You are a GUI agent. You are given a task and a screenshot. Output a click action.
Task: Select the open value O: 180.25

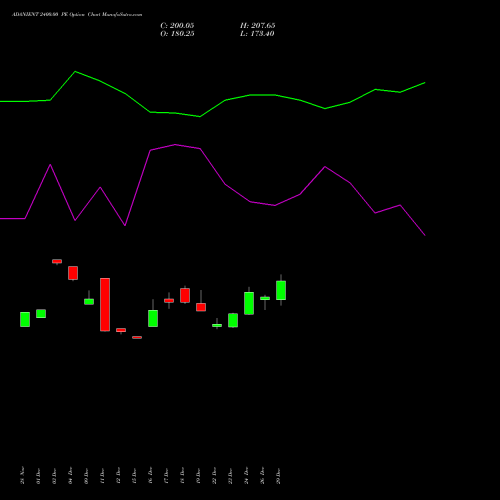coord(177,34)
